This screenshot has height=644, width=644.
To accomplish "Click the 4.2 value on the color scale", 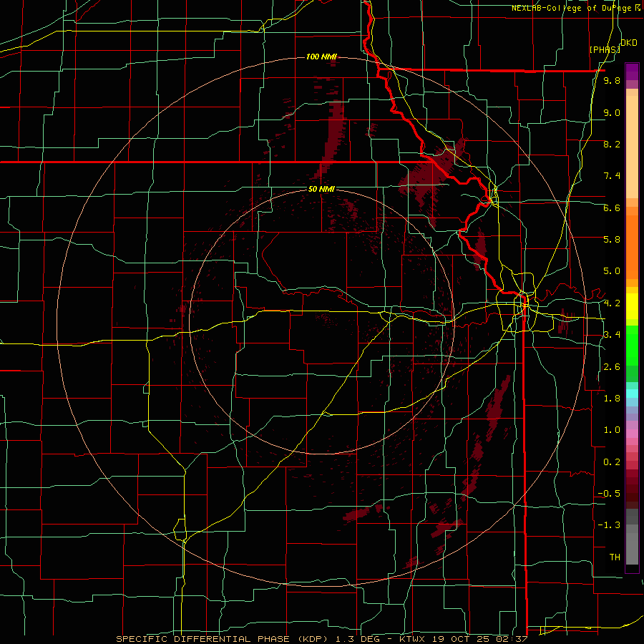I will (x=612, y=303).
